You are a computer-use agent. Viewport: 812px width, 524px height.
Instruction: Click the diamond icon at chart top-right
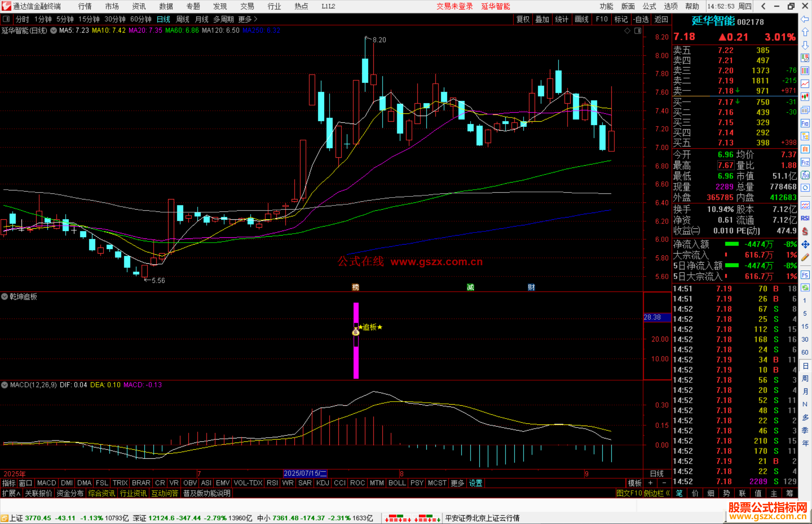pyautogui.click(x=627, y=31)
